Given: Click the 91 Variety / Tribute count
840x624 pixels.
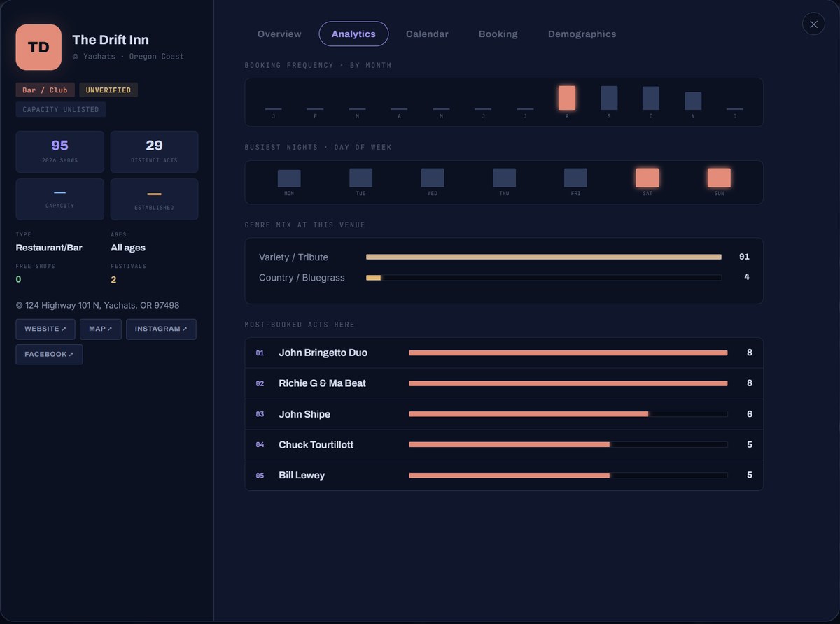Looking at the screenshot, I should point(744,257).
